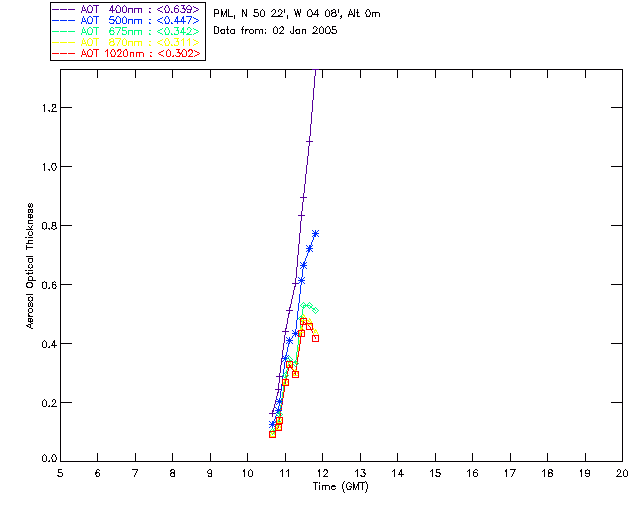Click the x-axis tick label 13

(360, 473)
